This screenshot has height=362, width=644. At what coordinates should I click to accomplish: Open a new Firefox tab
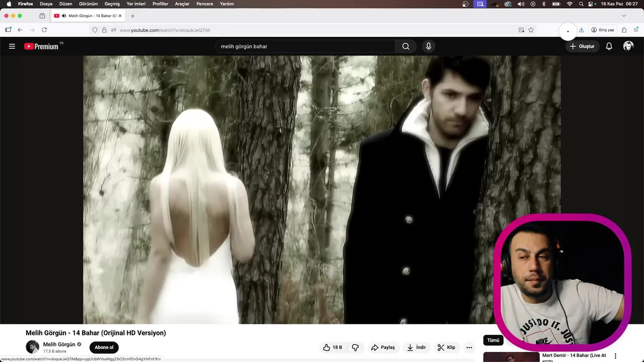[133, 16]
